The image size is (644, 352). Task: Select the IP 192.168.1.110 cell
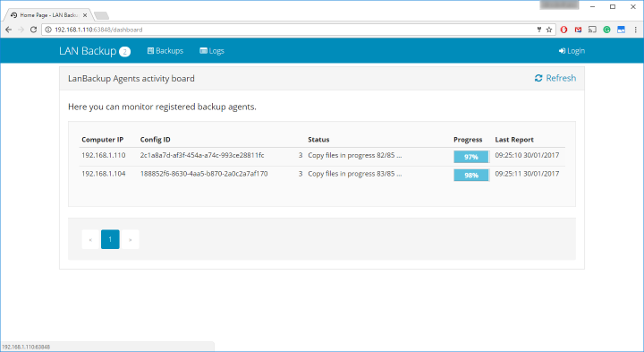(x=104, y=155)
